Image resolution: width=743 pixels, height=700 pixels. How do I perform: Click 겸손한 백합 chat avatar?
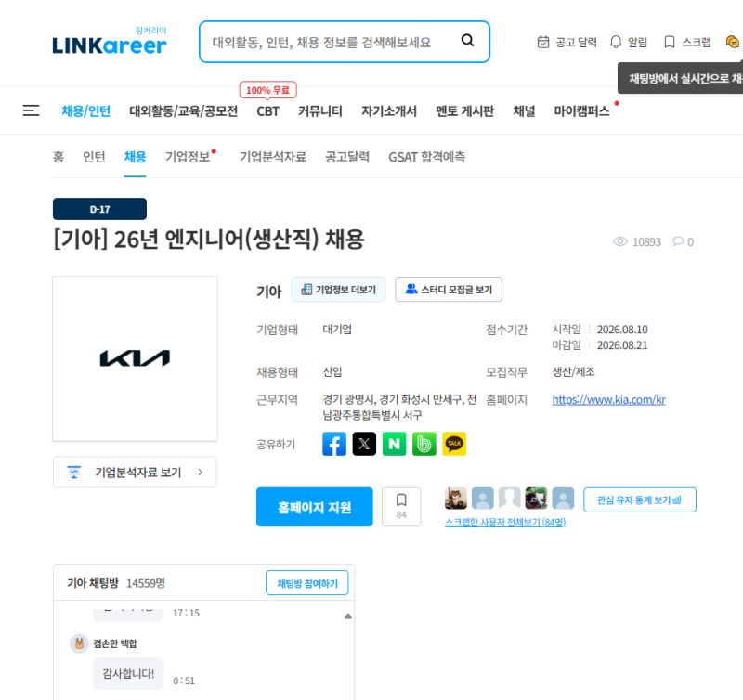tap(79, 643)
